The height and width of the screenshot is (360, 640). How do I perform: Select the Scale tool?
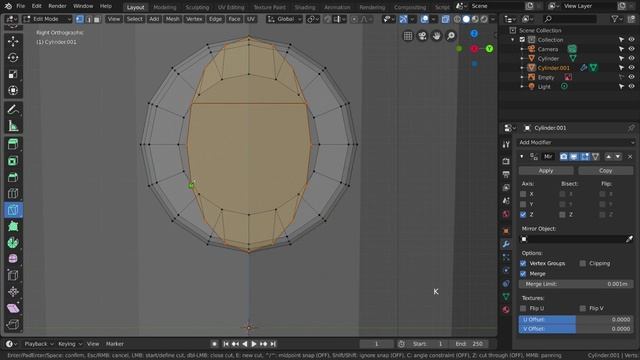[13, 74]
